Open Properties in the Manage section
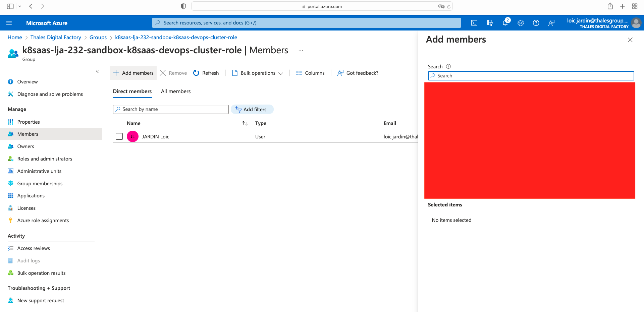The image size is (644, 312). 29,122
